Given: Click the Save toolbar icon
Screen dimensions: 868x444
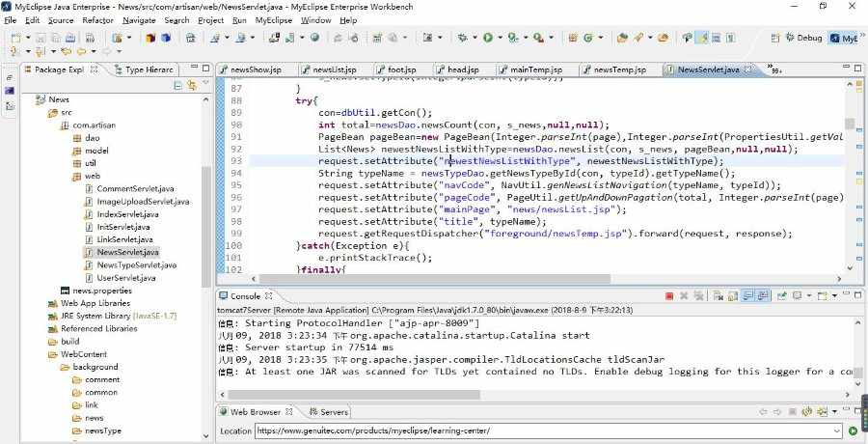Looking at the screenshot, I should (x=41, y=39).
